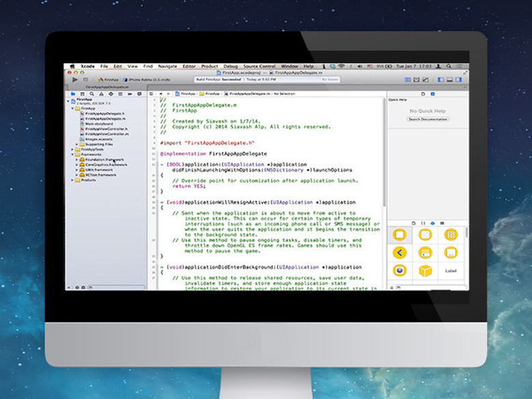The image size is (532, 399).
Task: Select the Navigation Controller back-arrow object
Action: (400, 253)
